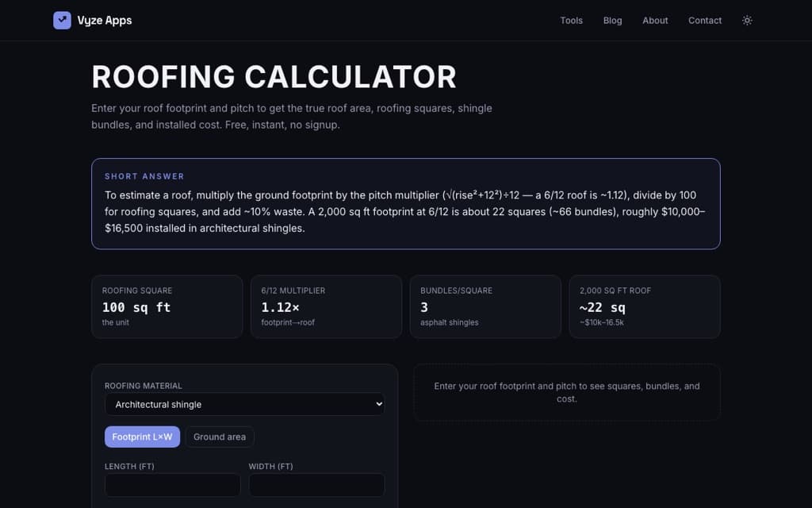Focus the Width (ft) input field
Viewport: 812px width, 508px height.
[316, 485]
